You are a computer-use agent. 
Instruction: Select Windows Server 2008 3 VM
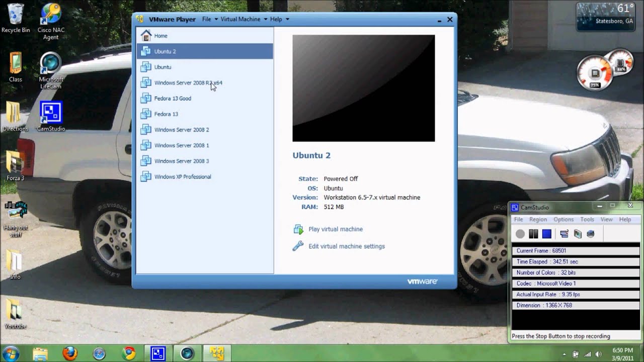205,161
